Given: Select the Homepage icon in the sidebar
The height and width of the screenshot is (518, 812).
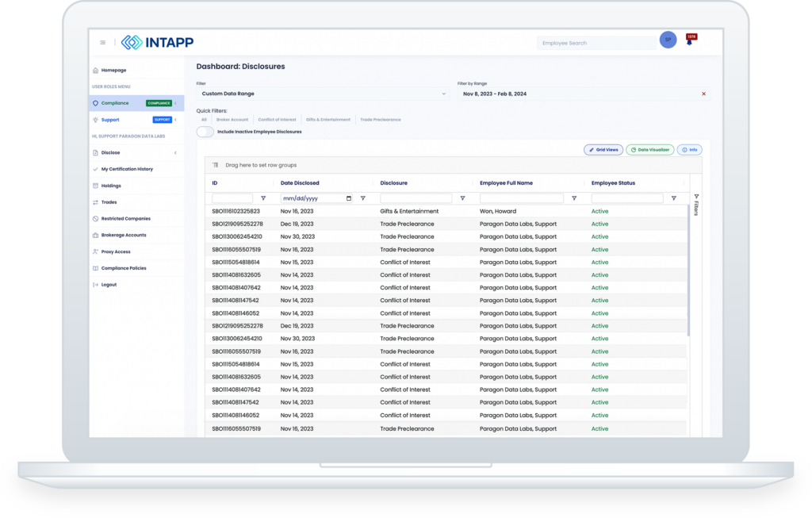Looking at the screenshot, I should 94,70.
